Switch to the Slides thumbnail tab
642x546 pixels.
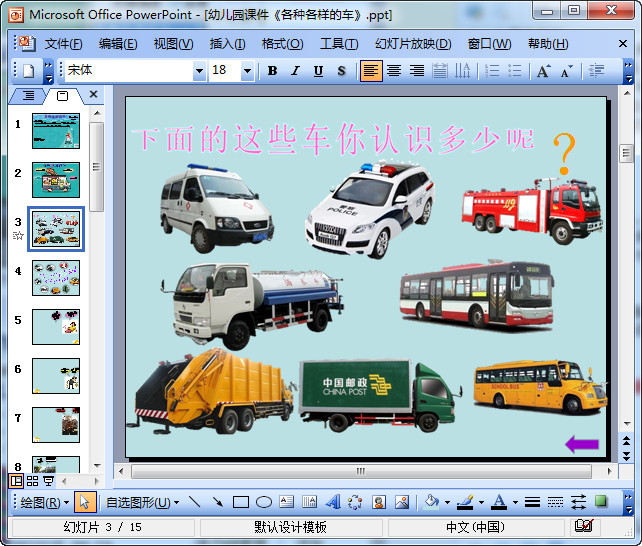(62, 96)
